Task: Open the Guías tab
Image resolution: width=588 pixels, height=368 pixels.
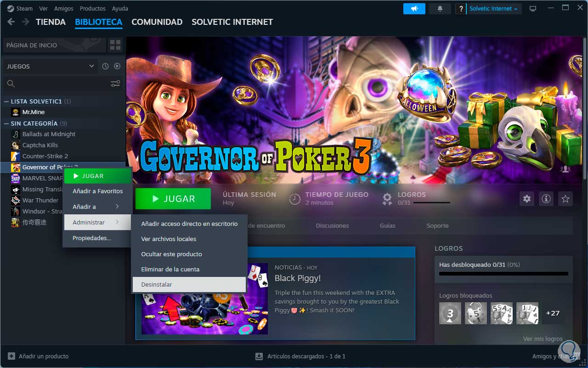Action: click(387, 225)
